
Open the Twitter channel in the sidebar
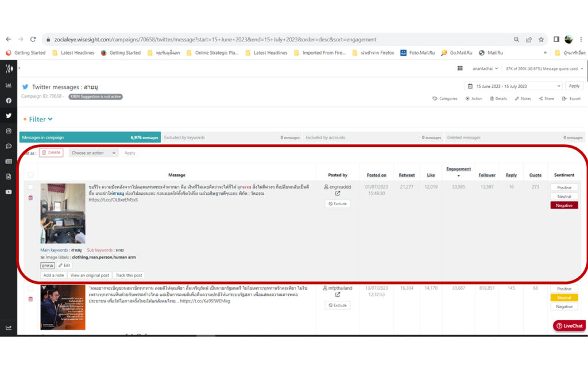[x=9, y=116]
